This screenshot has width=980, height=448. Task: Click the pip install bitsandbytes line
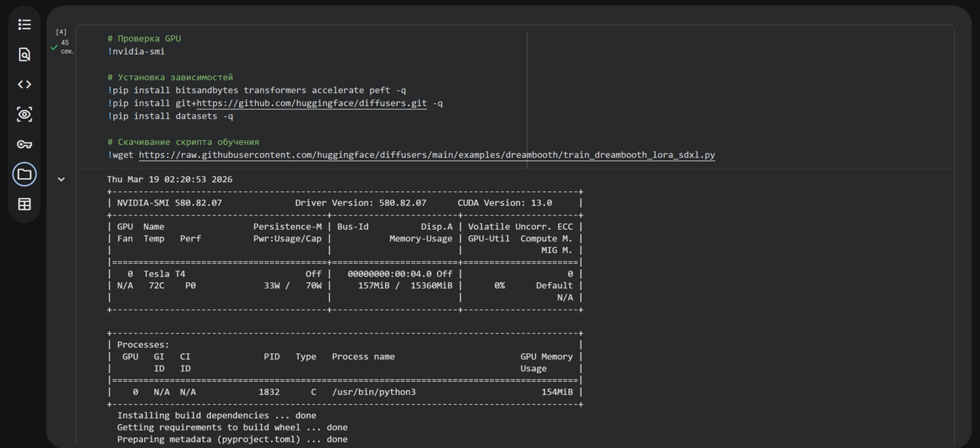click(257, 90)
